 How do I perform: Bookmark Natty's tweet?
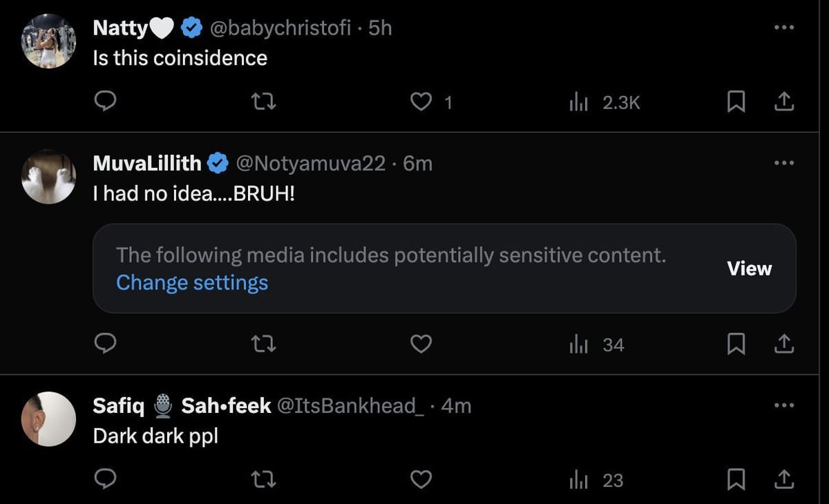click(736, 102)
